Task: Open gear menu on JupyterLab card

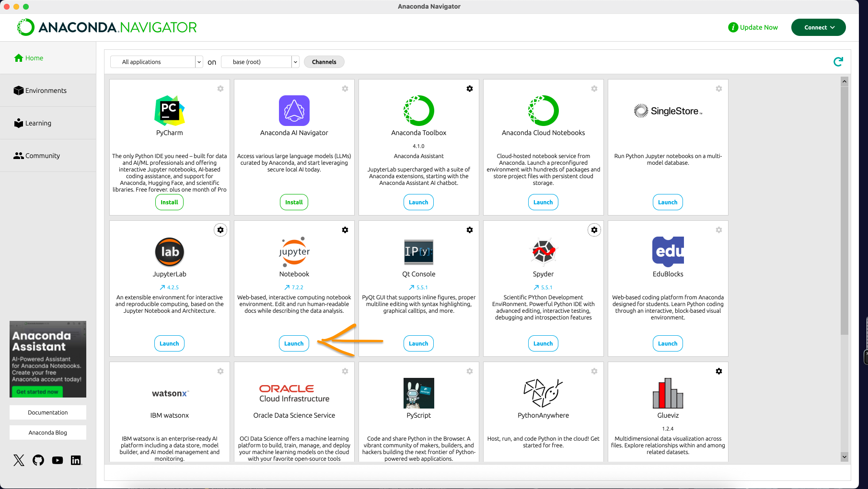Action: [220, 230]
